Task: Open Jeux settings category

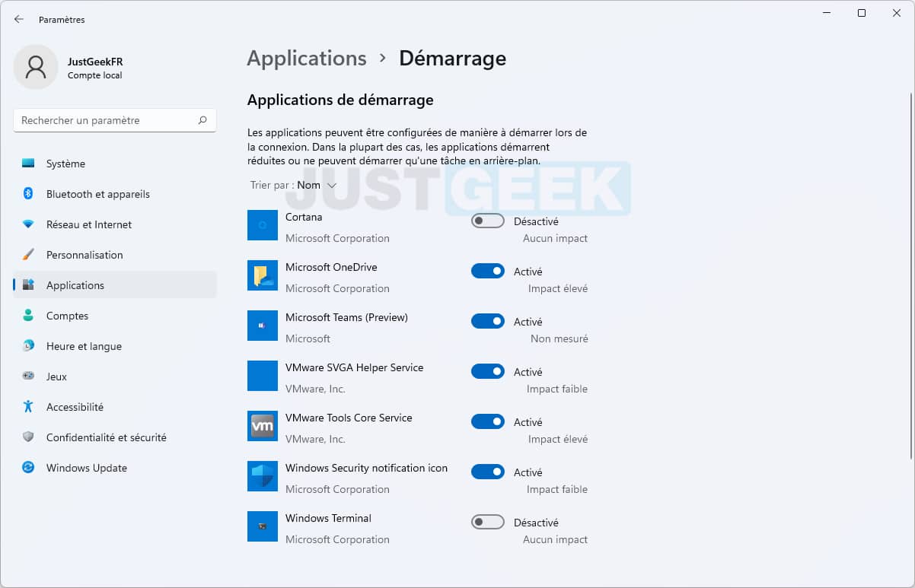Action: point(115,377)
